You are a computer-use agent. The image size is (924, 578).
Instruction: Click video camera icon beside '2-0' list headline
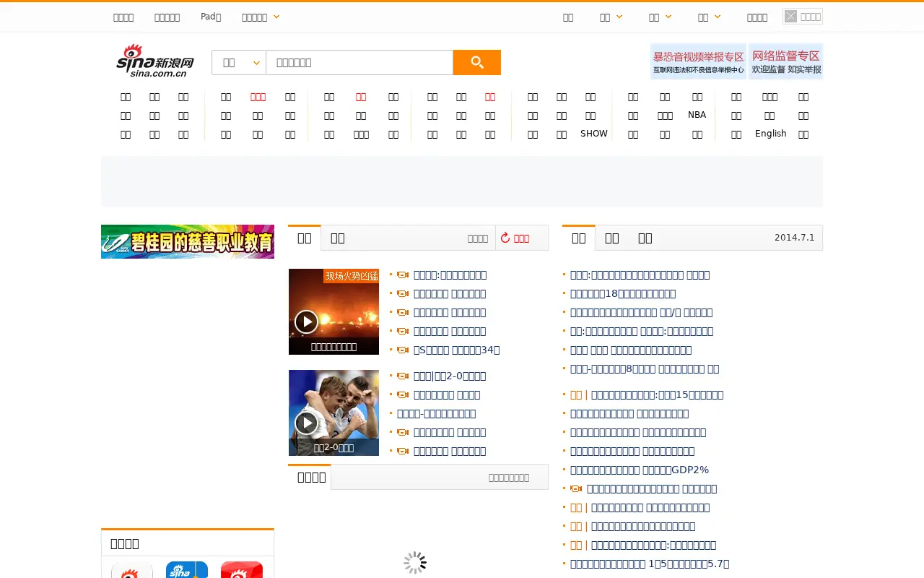click(403, 376)
